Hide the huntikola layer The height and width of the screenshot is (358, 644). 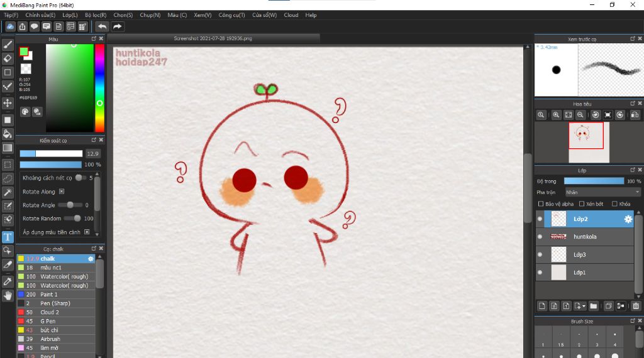(x=540, y=237)
